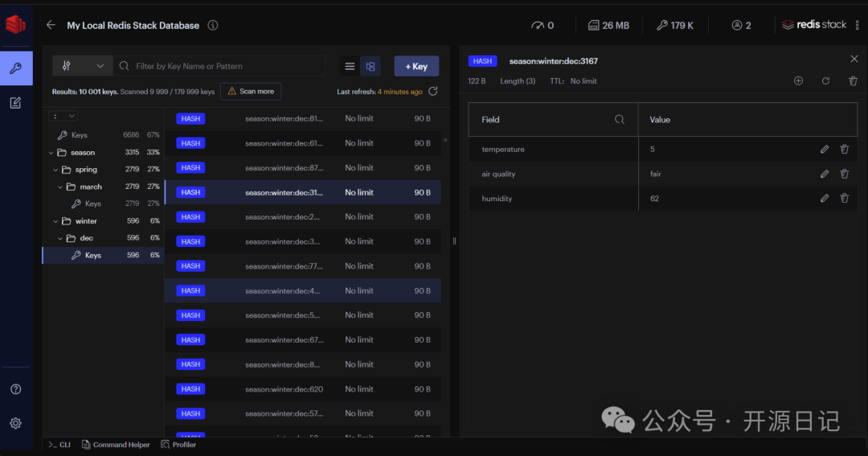The width and height of the screenshot is (868, 456).
Task: Collapse the spring folder in tree
Action: (56, 170)
